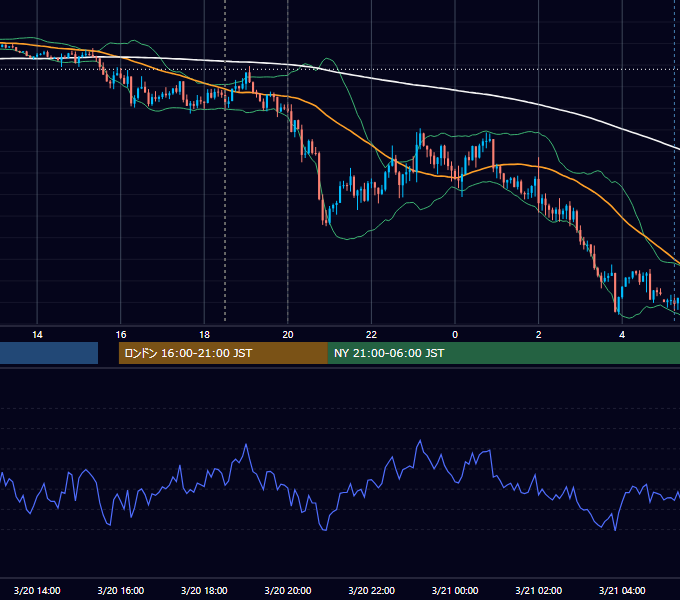Click the hour label 2 on price chart axis
Viewport: 680px width, 600px height.
[x=539, y=335]
